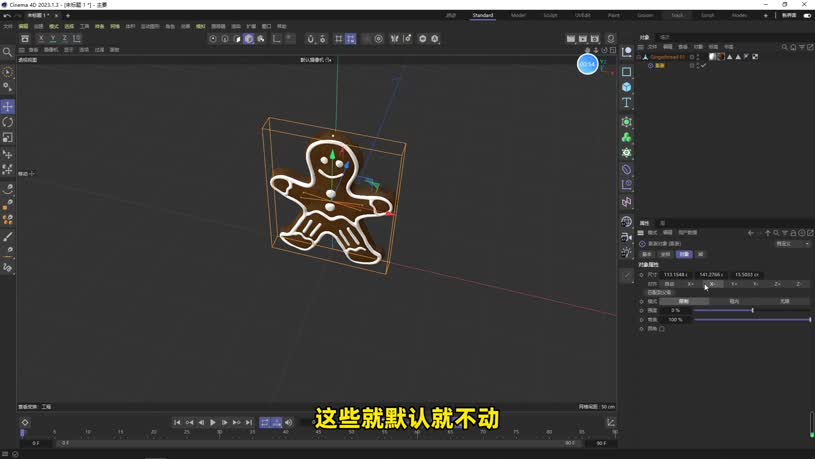This screenshot has width=815, height=459.
Task: Toggle visibility dots of Gingerbread object
Action: [x=698, y=57]
